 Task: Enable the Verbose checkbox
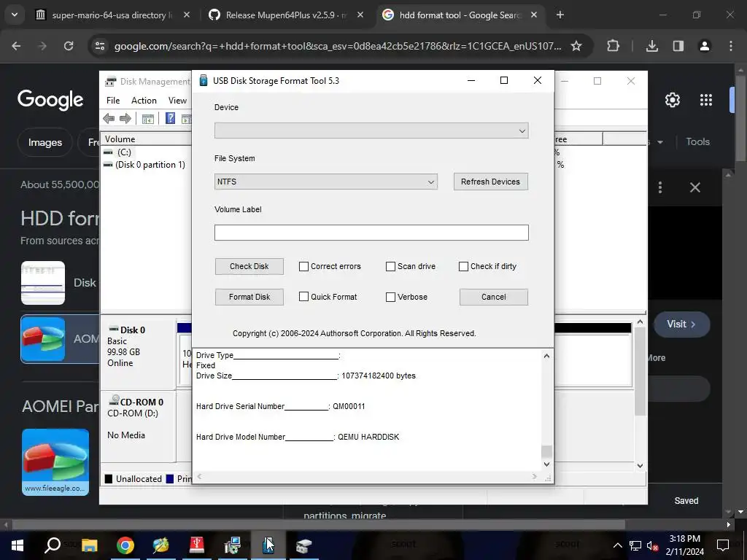click(390, 297)
